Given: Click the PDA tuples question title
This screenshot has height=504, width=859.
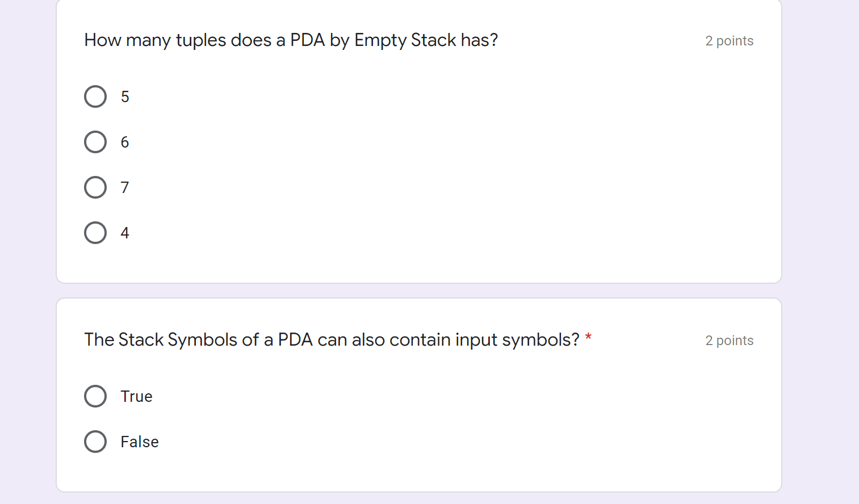Looking at the screenshot, I should pyautogui.click(x=291, y=40).
